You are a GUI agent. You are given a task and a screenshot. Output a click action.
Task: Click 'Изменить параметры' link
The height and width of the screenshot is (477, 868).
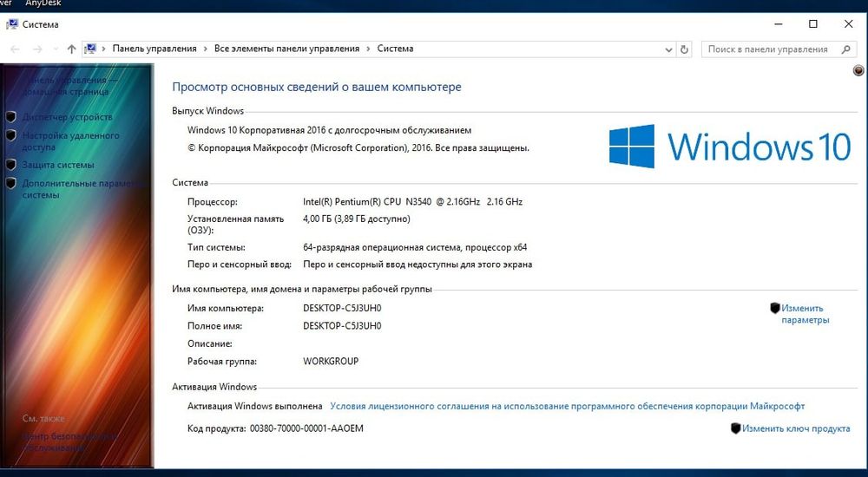(805, 314)
